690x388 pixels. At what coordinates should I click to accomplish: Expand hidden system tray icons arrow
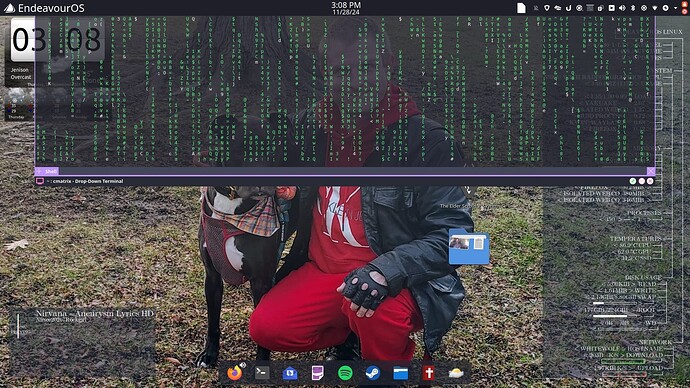click(x=675, y=8)
